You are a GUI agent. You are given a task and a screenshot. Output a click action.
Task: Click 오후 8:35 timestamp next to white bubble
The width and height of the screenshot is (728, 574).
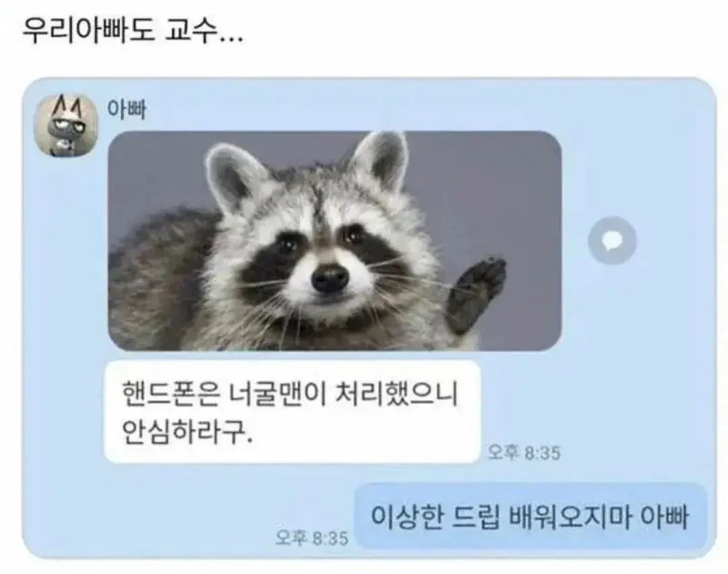pyautogui.click(x=524, y=453)
